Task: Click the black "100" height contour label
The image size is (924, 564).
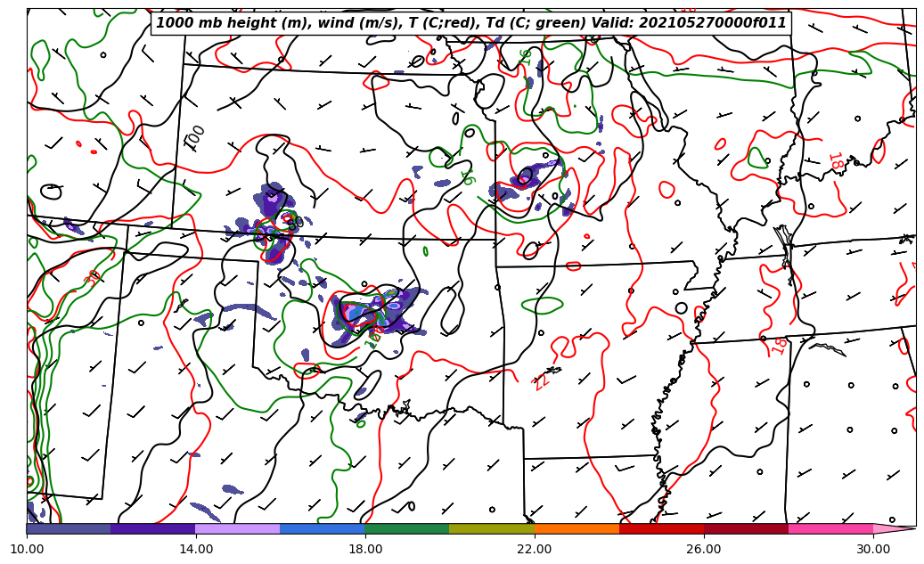Action: pyautogui.click(x=194, y=137)
